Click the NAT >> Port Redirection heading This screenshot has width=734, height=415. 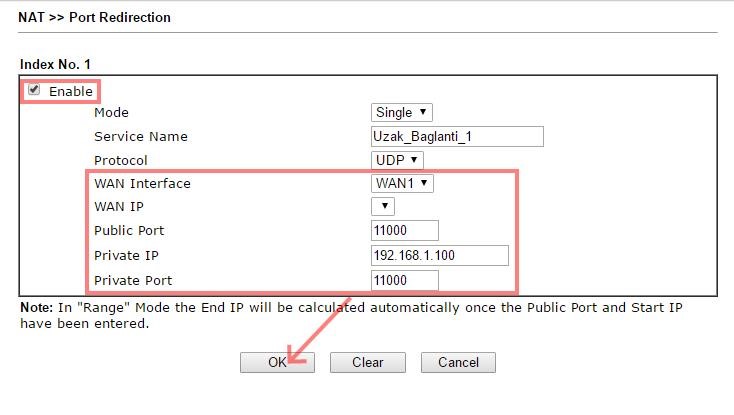(x=95, y=17)
